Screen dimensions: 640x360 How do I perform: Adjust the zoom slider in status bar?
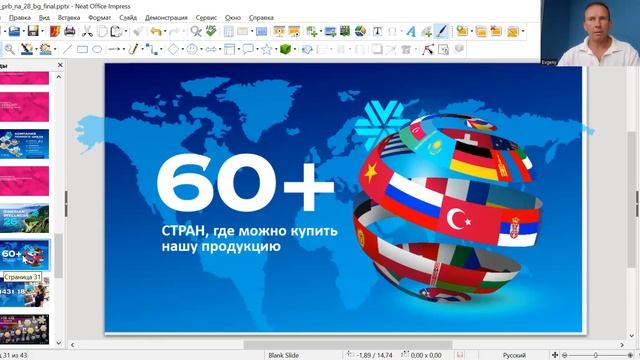coord(597,356)
